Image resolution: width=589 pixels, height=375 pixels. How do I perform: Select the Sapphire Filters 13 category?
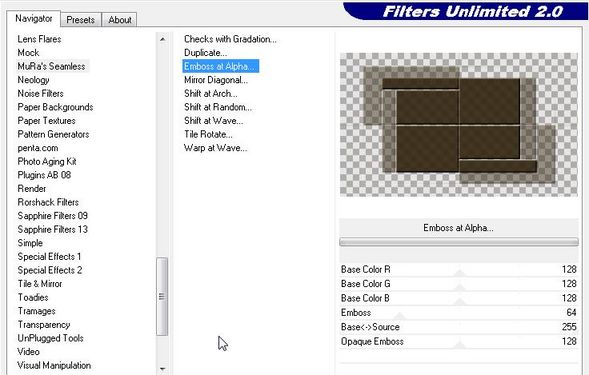tap(53, 229)
